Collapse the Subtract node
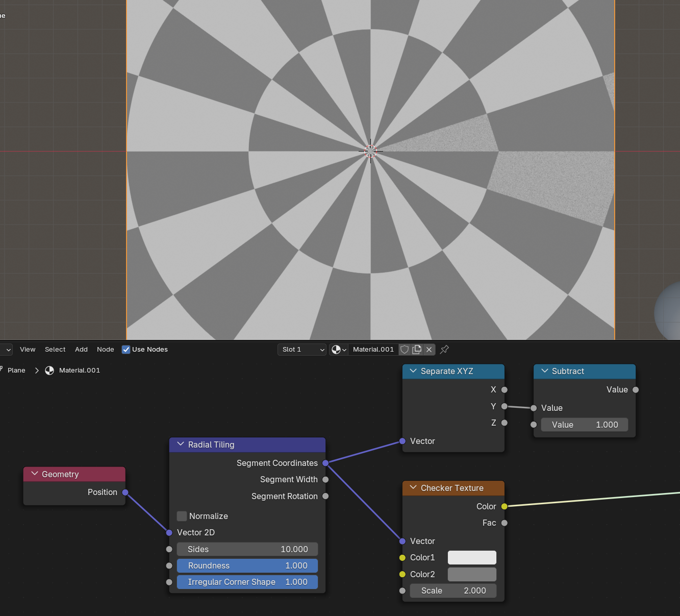The width and height of the screenshot is (680, 616). [x=545, y=371]
